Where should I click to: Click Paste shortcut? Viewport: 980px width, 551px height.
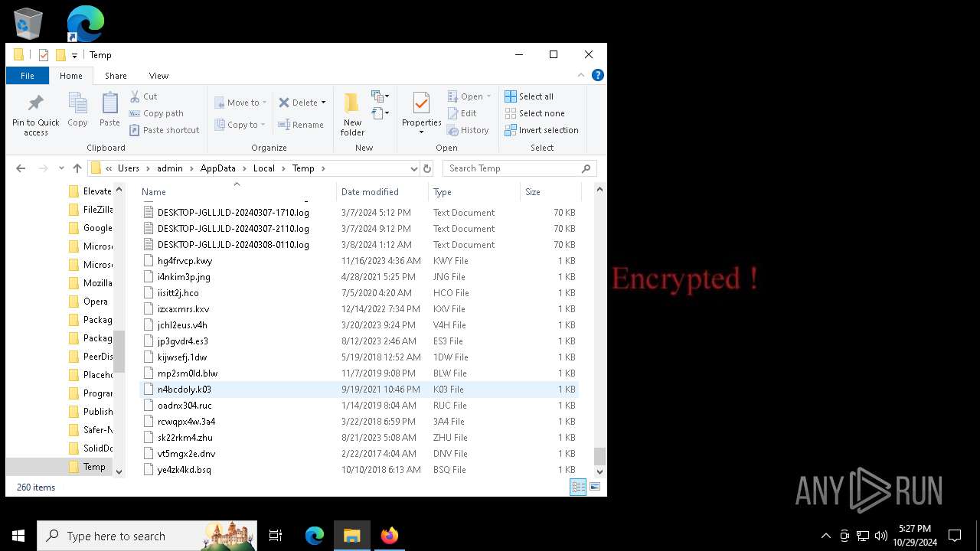click(x=164, y=130)
